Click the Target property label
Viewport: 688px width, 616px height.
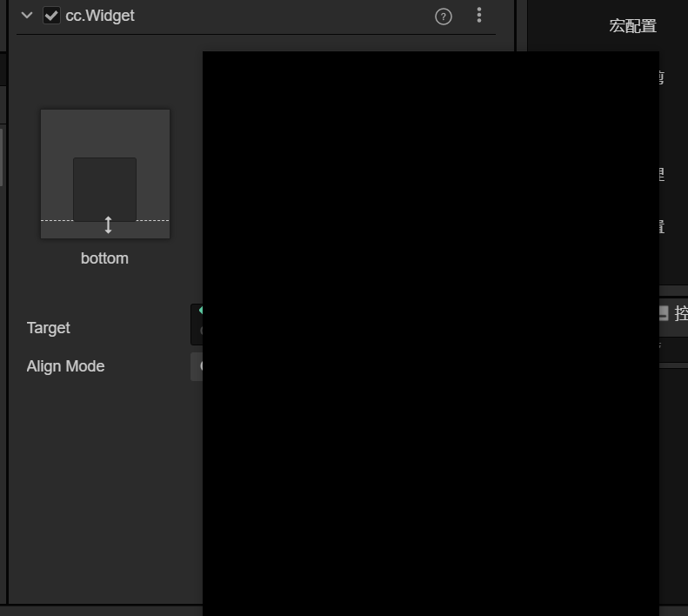coord(48,328)
